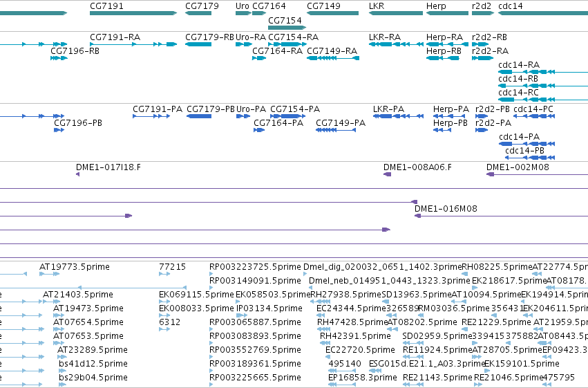Select EST label EK069115.5prime
This screenshot has width=588, height=388.
point(196,295)
